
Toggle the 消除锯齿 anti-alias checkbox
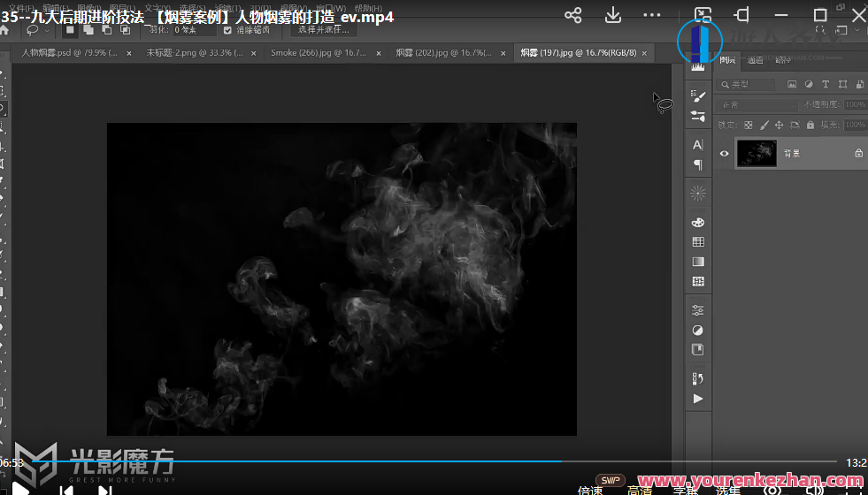227,30
